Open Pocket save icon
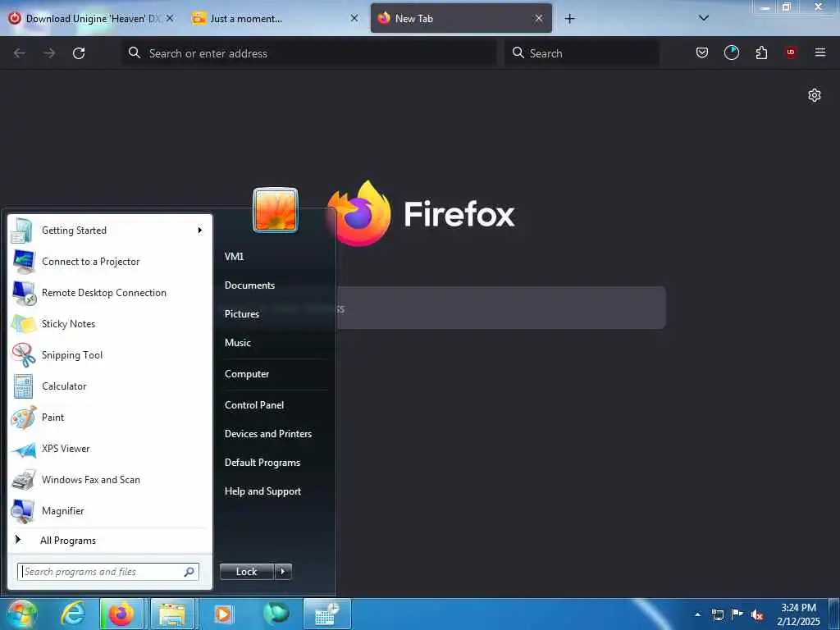Image resolution: width=840 pixels, height=630 pixels. (x=702, y=52)
